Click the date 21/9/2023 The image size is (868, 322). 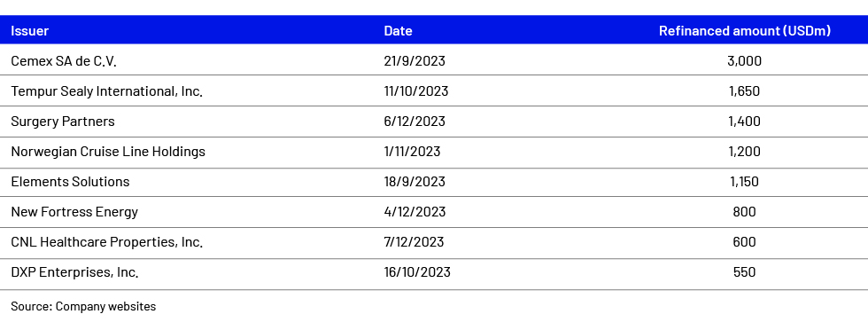tap(415, 61)
